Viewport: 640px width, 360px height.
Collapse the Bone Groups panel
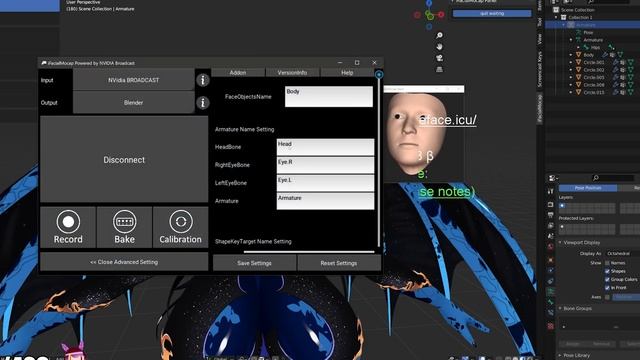pyautogui.click(x=560, y=309)
